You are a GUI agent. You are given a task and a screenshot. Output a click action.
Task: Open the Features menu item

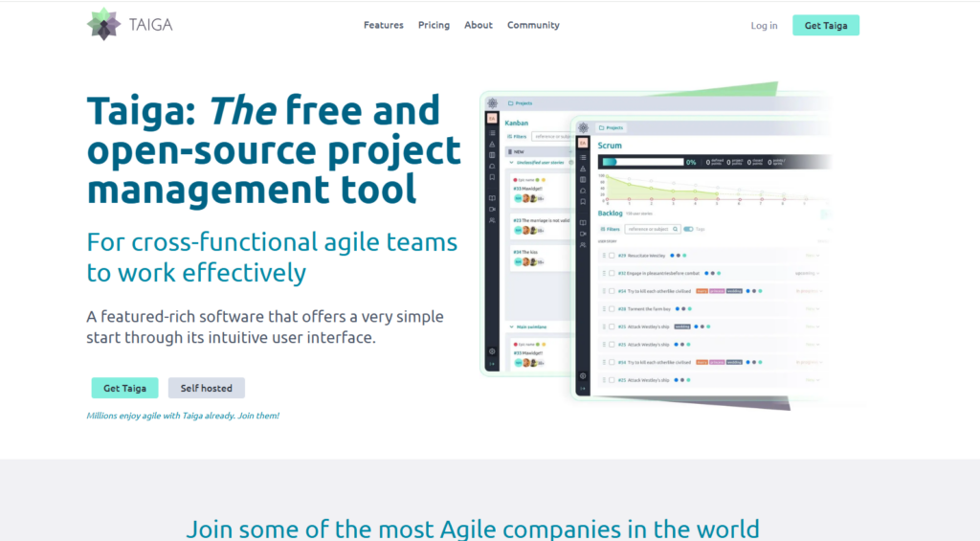(x=383, y=25)
